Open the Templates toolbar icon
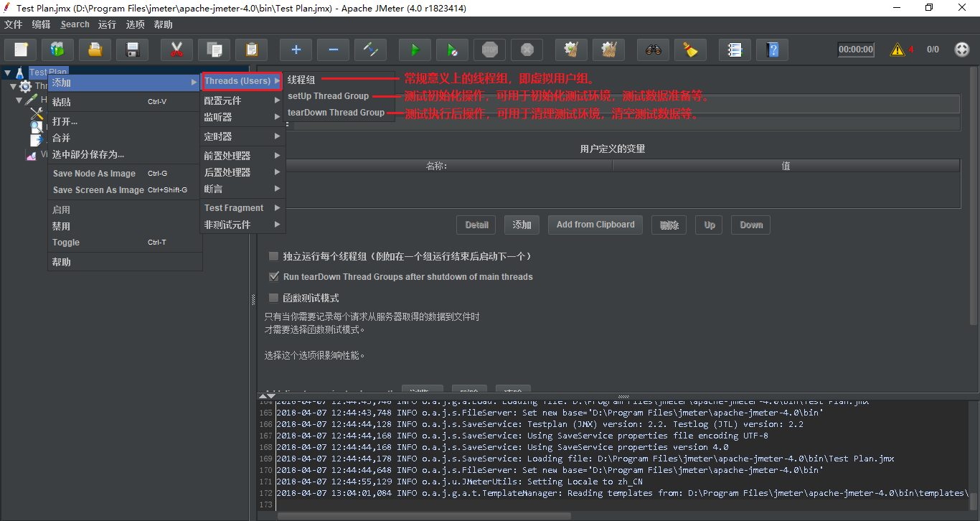 coord(57,50)
